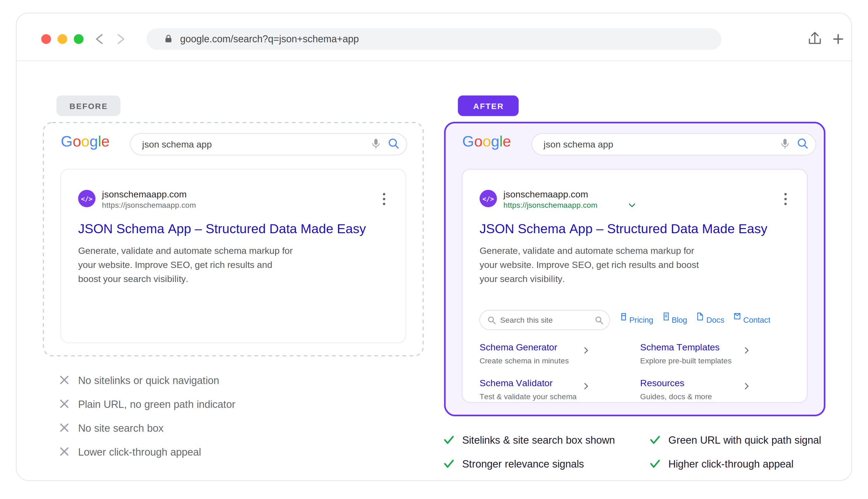Click the text Explore pre-built templates
This screenshot has height=499, width=868.
[x=686, y=361]
